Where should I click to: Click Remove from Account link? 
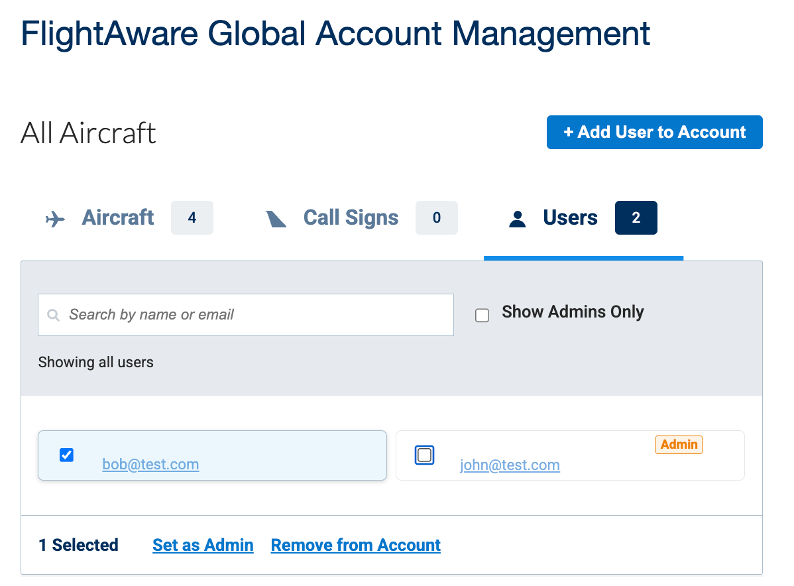point(356,545)
